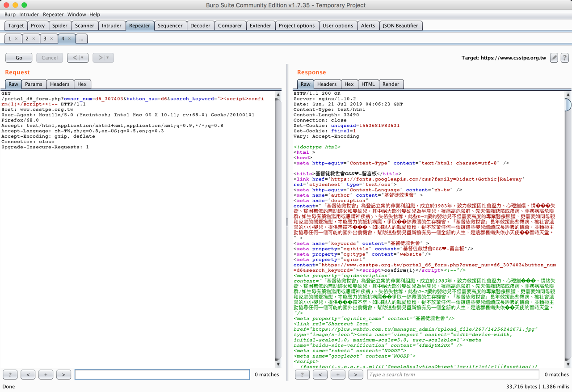Open the Comparer tab
The width and height of the screenshot is (572, 392).
click(230, 25)
